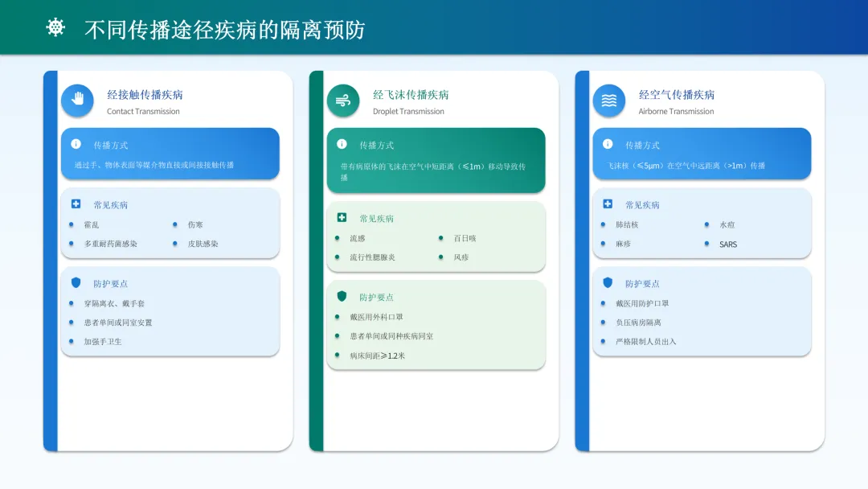Click the plus icon beside airborne 常见疾病
The image size is (868, 489).
(x=608, y=203)
